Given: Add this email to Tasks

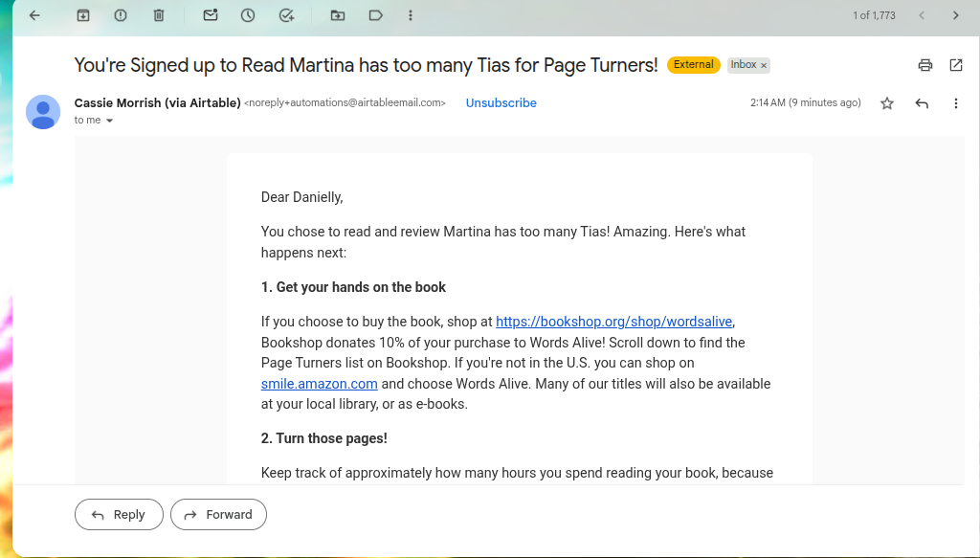Looking at the screenshot, I should 286,15.
